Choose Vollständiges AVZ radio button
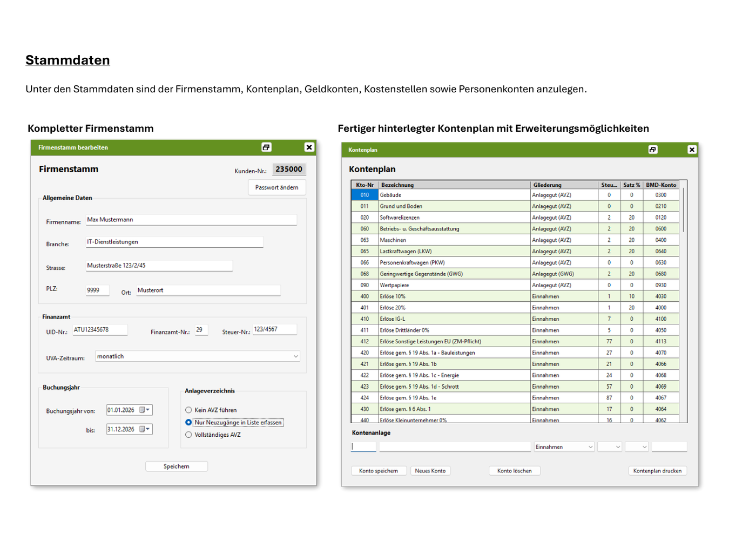 click(x=188, y=435)
